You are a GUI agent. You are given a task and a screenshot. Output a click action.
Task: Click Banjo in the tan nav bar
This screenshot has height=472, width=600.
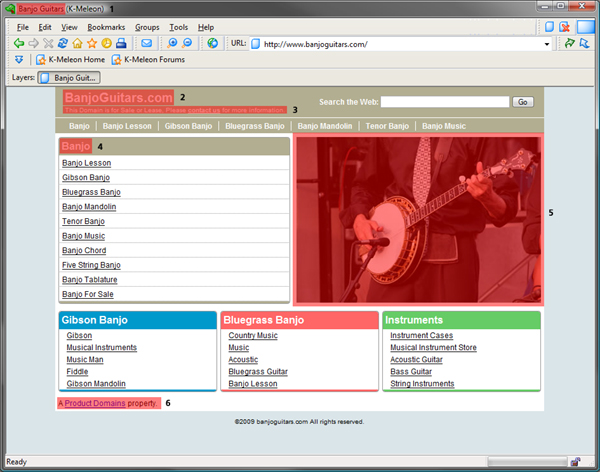point(79,126)
